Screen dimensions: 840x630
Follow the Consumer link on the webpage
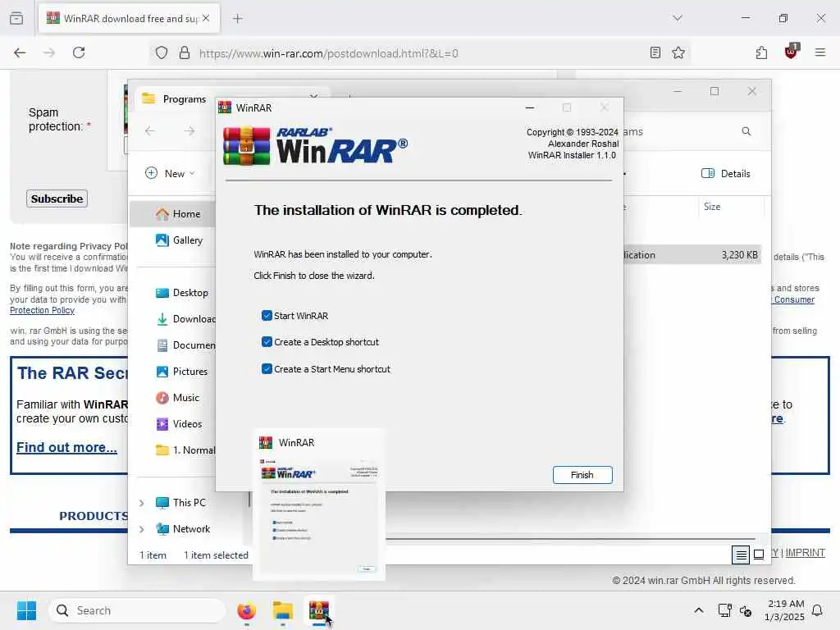click(794, 299)
